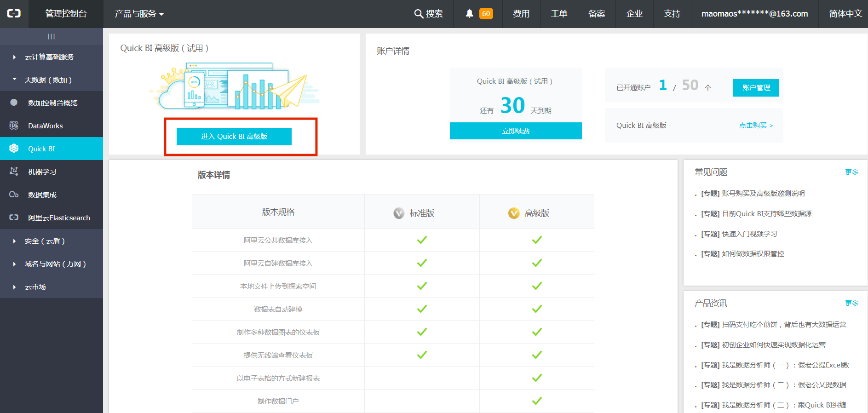Click 以电子表格的方式新建报表 row label
The height and width of the screenshot is (413, 868).
point(278,379)
